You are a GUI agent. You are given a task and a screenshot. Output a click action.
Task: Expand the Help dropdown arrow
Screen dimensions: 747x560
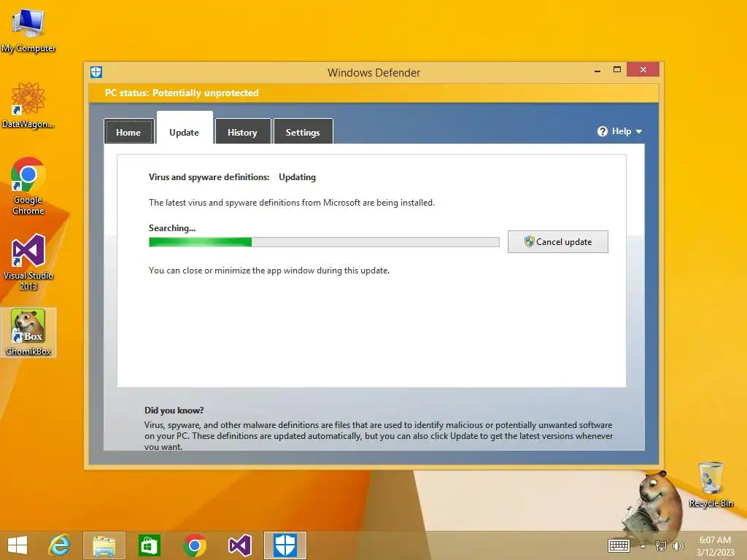(639, 131)
